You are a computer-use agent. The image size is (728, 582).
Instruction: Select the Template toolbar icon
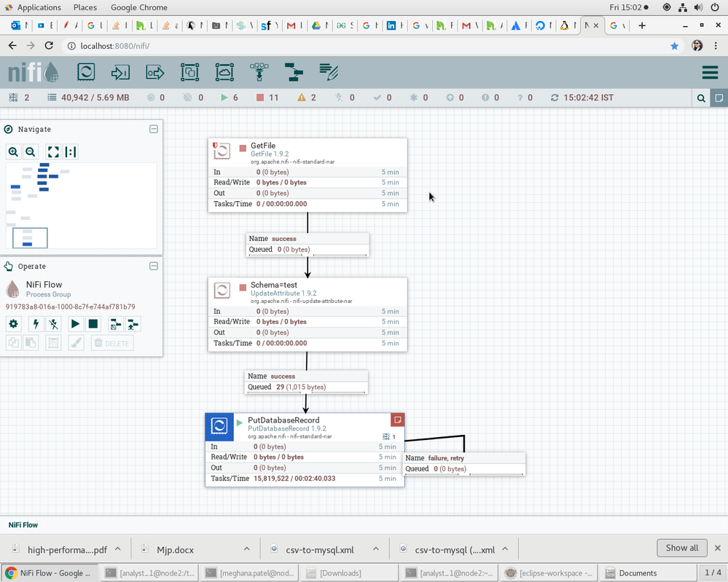pyautogui.click(x=294, y=72)
